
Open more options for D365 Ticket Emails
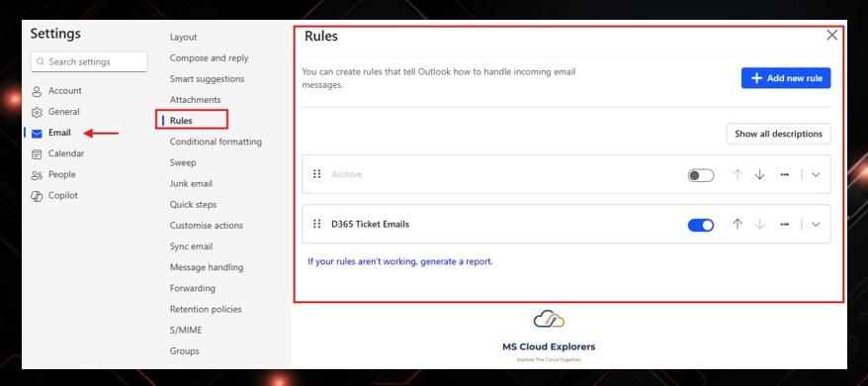click(784, 225)
